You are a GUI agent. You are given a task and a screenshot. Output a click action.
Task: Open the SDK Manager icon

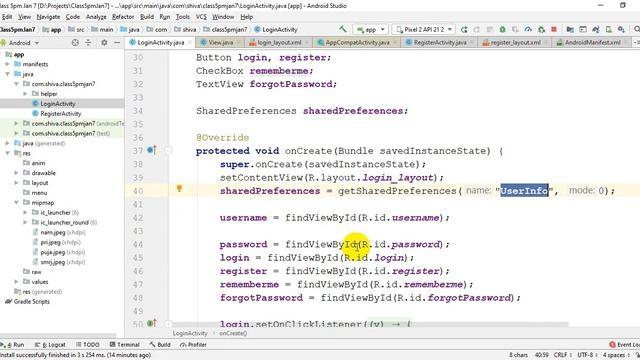(x=621, y=29)
